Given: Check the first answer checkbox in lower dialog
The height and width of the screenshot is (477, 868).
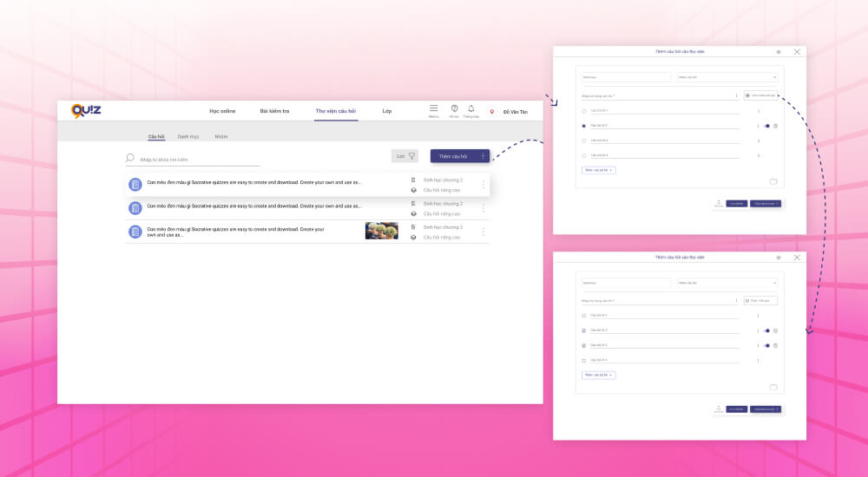Looking at the screenshot, I should (583, 316).
